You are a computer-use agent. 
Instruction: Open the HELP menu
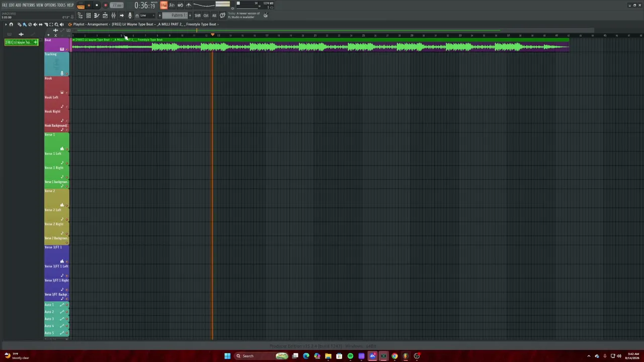70,5
